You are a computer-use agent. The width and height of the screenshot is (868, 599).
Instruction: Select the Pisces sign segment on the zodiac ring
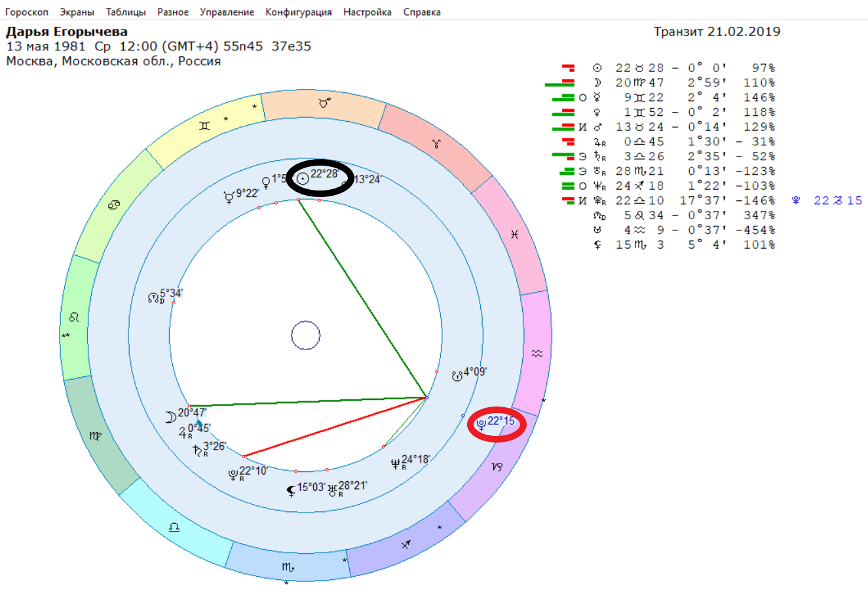click(514, 233)
